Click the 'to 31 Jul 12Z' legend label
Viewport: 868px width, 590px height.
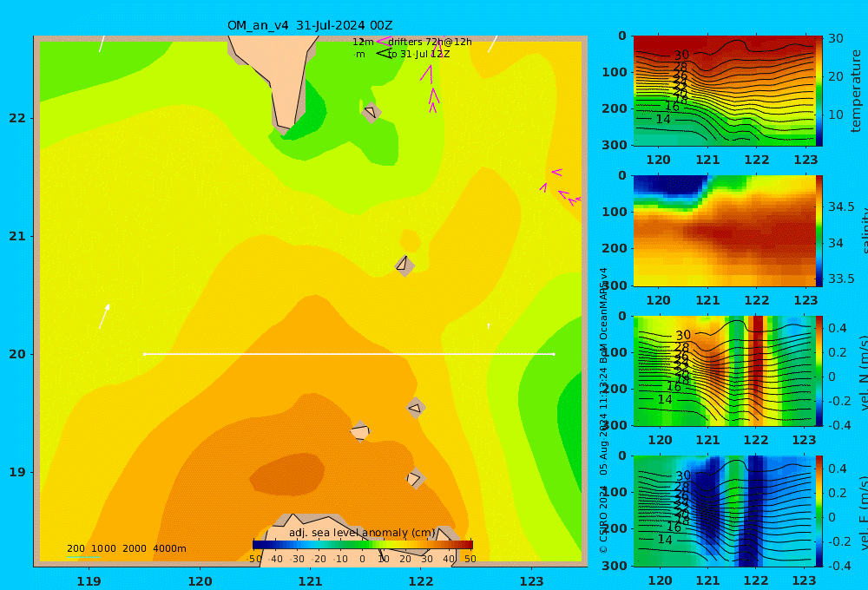(x=418, y=55)
